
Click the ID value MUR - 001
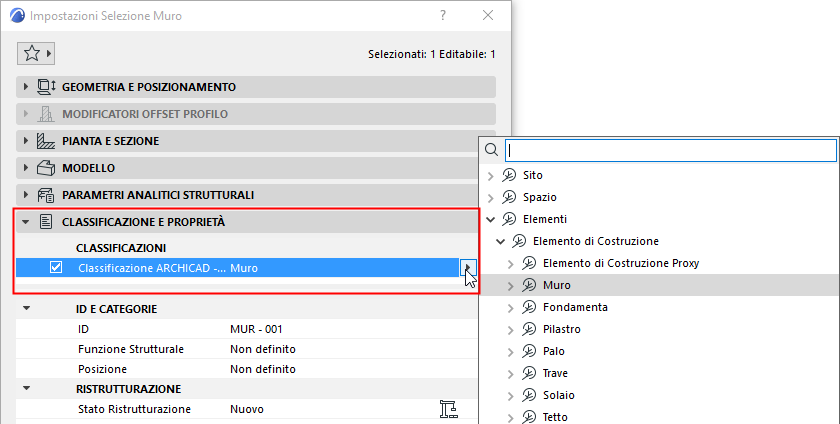coord(256,329)
